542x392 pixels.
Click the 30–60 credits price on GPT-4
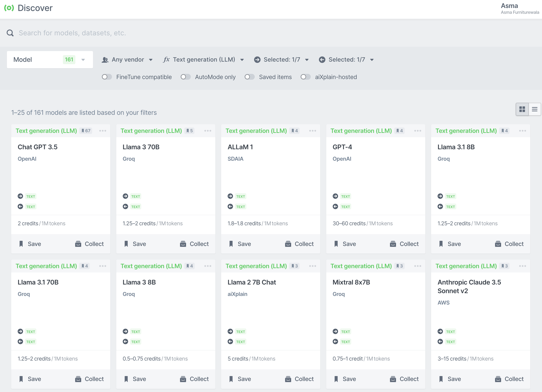[349, 223]
